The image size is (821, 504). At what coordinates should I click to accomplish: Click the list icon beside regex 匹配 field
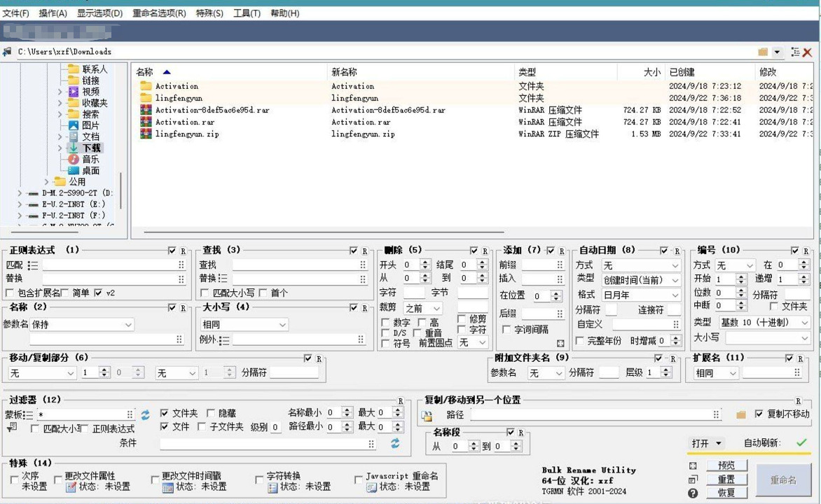[x=33, y=265]
